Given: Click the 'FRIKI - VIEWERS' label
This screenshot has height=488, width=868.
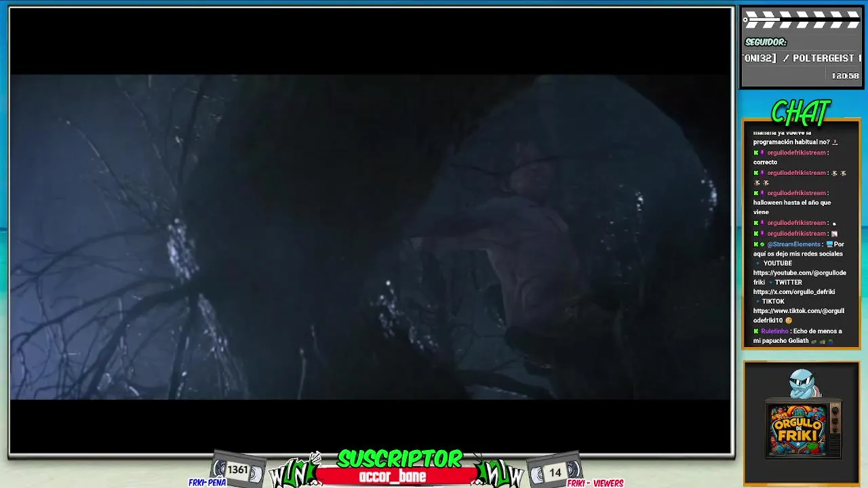Looking at the screenshot, I should click(595, 483).
